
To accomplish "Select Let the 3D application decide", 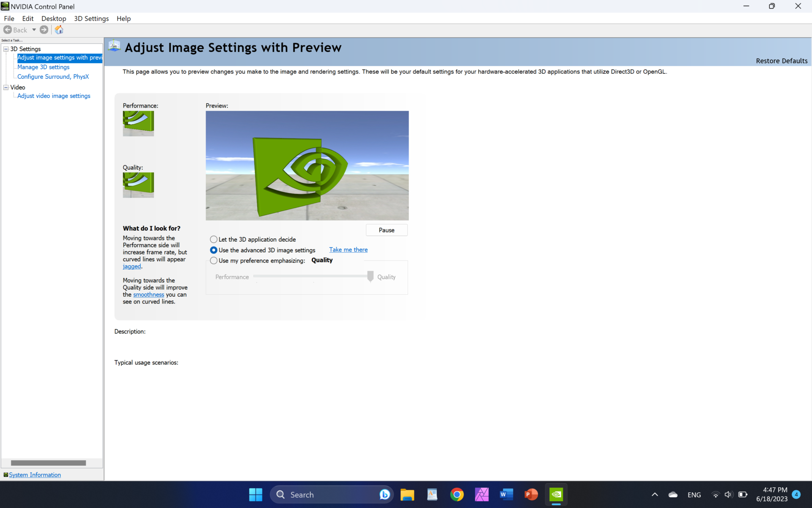I will tap(214, 239).
